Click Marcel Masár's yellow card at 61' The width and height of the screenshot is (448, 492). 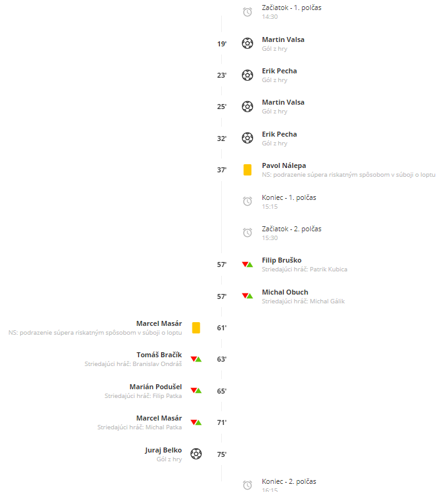(196, 328)
